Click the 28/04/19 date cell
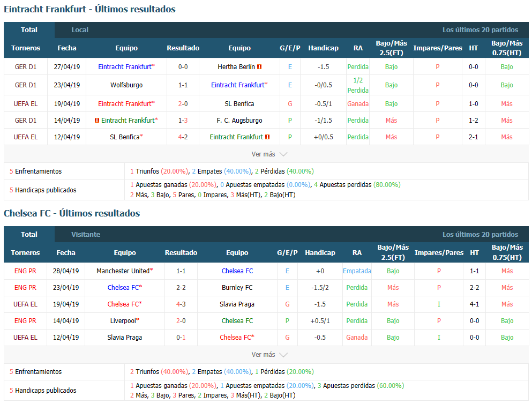 [66, 271]
